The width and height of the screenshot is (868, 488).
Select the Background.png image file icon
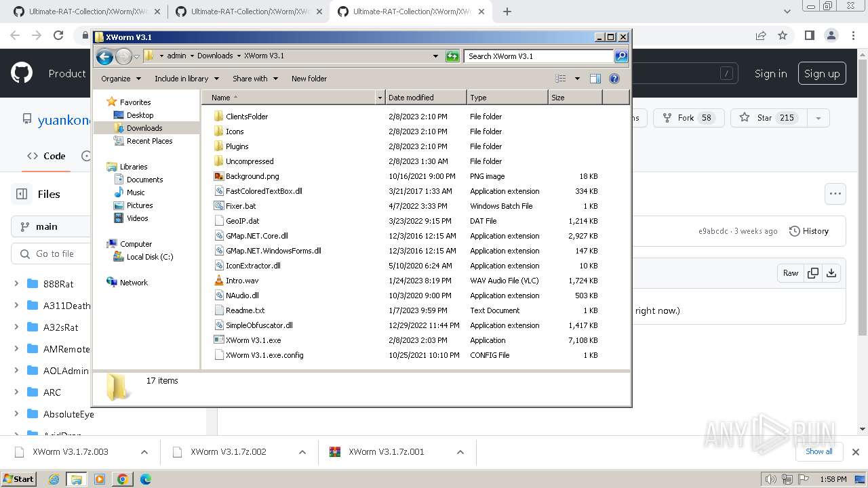pos(218,176)
